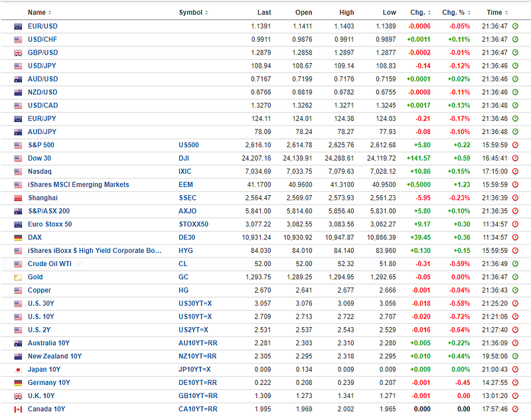Click the Japan flag icon beside Japan 10Y
The height and width of the screenshot is (420, 531).
pyautogui.click(x=18, y=370)
